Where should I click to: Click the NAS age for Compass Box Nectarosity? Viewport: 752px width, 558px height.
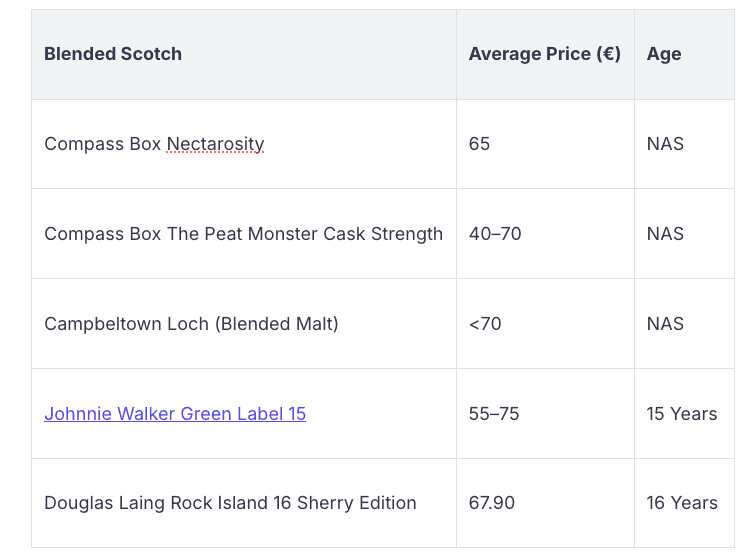665,144
